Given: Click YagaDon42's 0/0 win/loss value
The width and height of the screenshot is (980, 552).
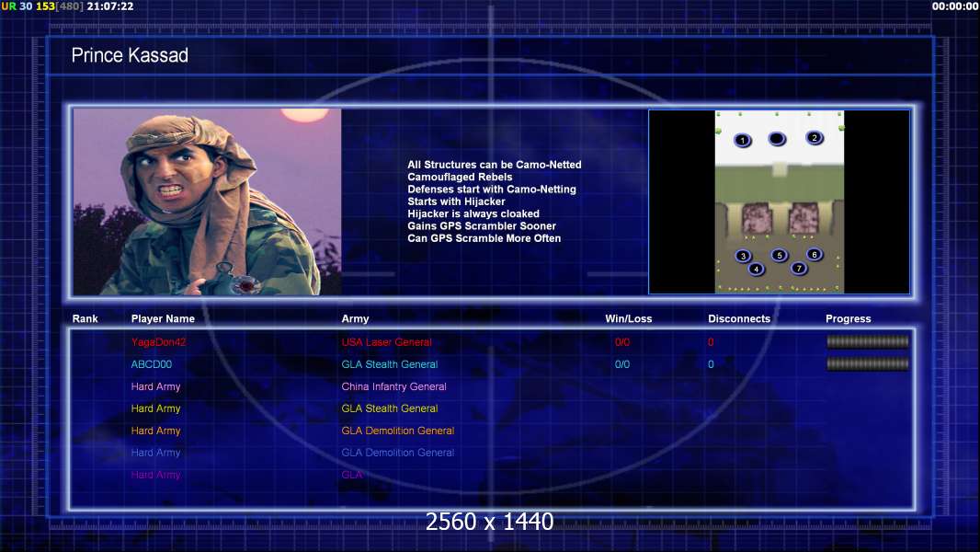Looking at the screenshot, I should (x=621, y=342).
